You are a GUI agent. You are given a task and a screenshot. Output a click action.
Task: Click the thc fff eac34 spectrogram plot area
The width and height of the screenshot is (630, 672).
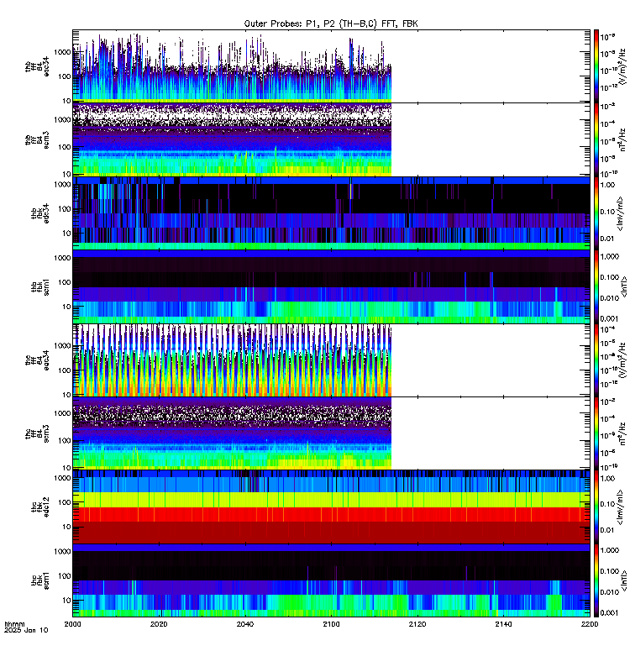(331, 360)
